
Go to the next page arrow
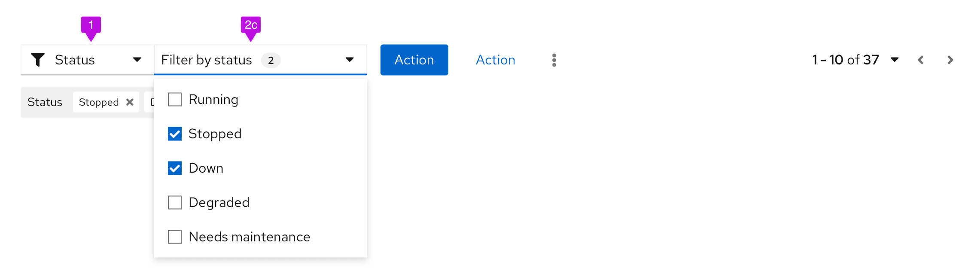(x=950, y=60)
